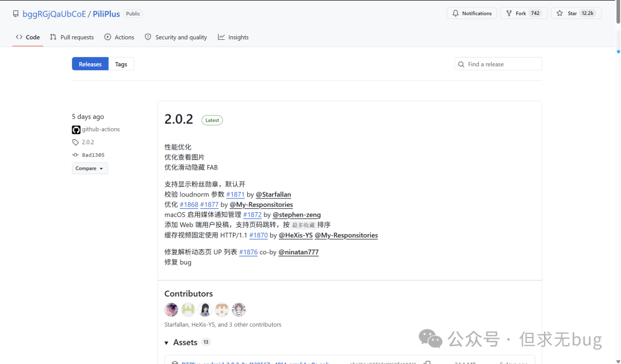Image resolution: width=621 pixels, height=364 pixels.
Task: Click the Fork icon button
Action: (x=509, y=13)
